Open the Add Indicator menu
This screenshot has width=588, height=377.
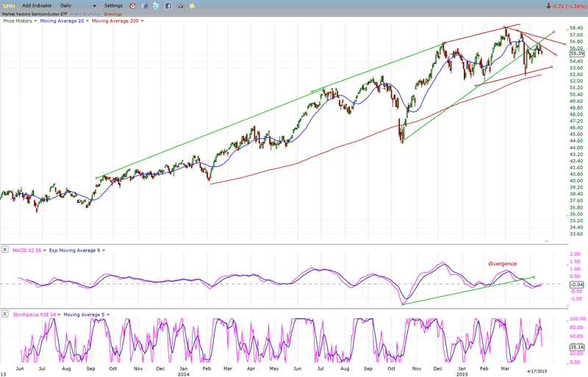[37, 6]
